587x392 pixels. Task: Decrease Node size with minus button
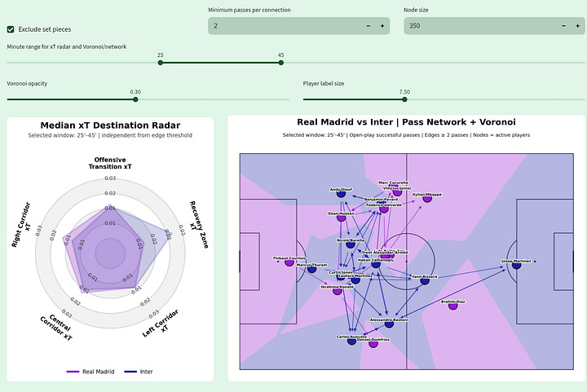pos(564,26)
